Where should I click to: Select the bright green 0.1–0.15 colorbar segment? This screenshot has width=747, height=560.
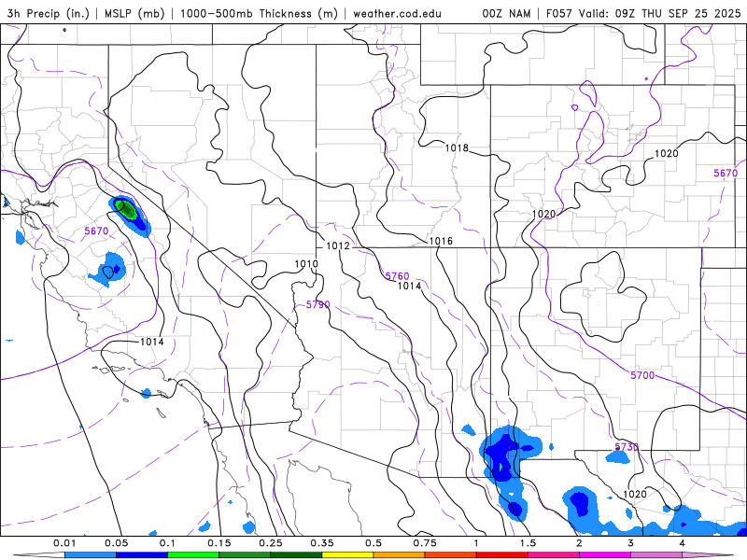[193, 555]
